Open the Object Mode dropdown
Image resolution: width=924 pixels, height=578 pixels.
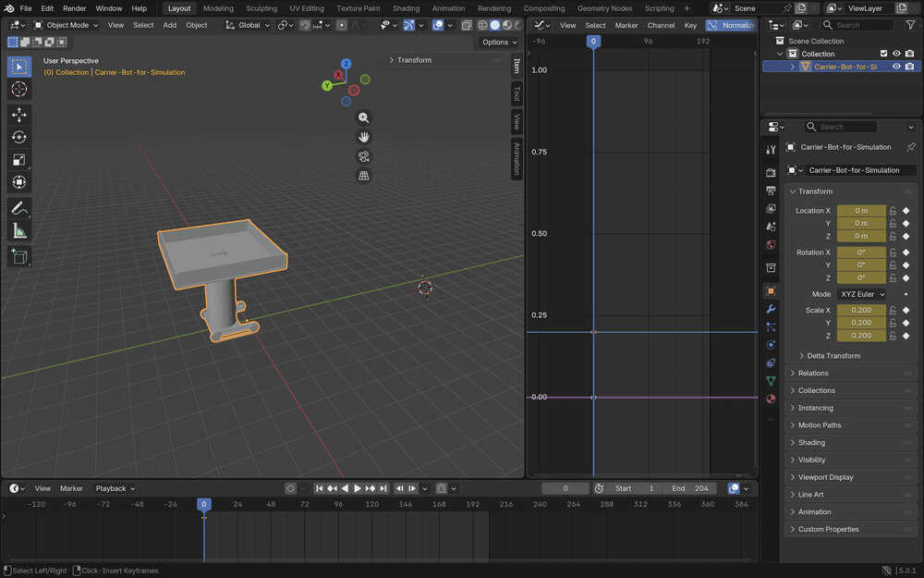(x=67, y=25)
